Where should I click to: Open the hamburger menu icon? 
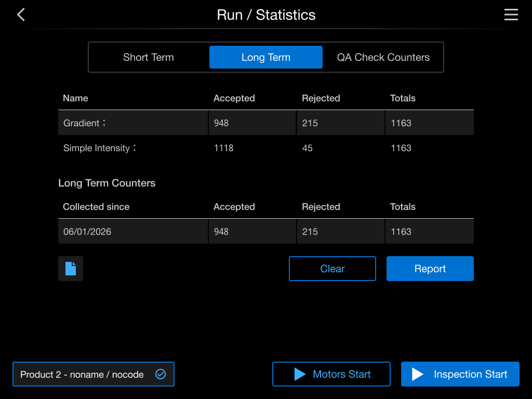point(511,15)
